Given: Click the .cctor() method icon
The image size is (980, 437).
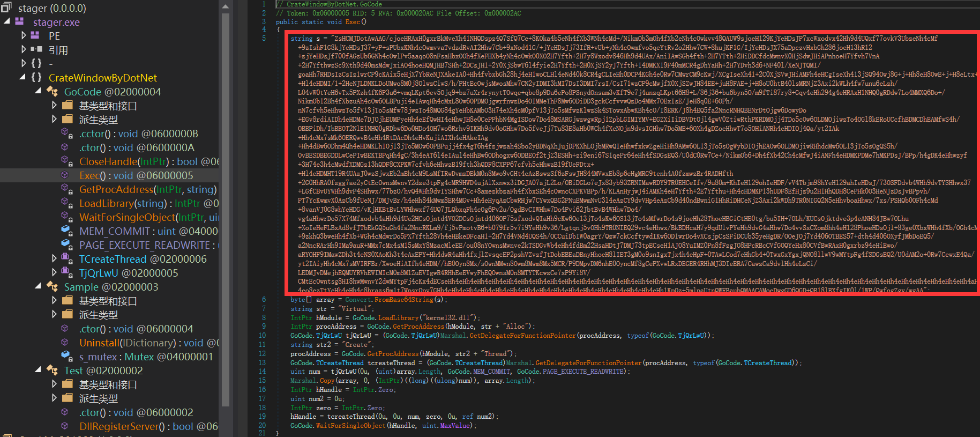Looking at the screenshot, I should (66, 133).
